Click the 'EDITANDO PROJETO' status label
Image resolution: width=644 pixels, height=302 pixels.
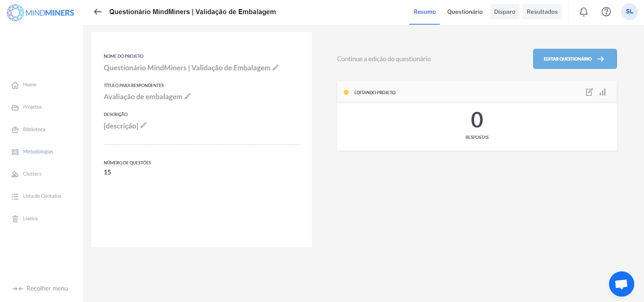point(375,93)
